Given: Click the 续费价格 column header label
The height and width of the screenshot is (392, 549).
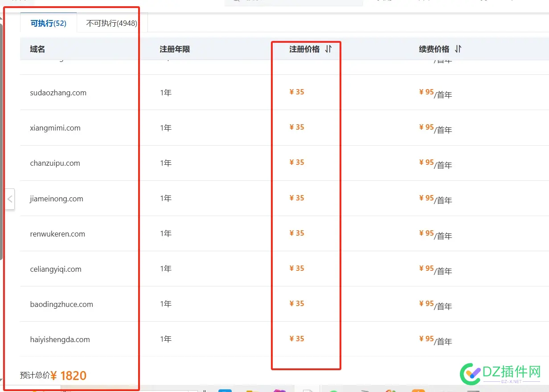Looking at the screenshot, I should (x=434, y=49).
